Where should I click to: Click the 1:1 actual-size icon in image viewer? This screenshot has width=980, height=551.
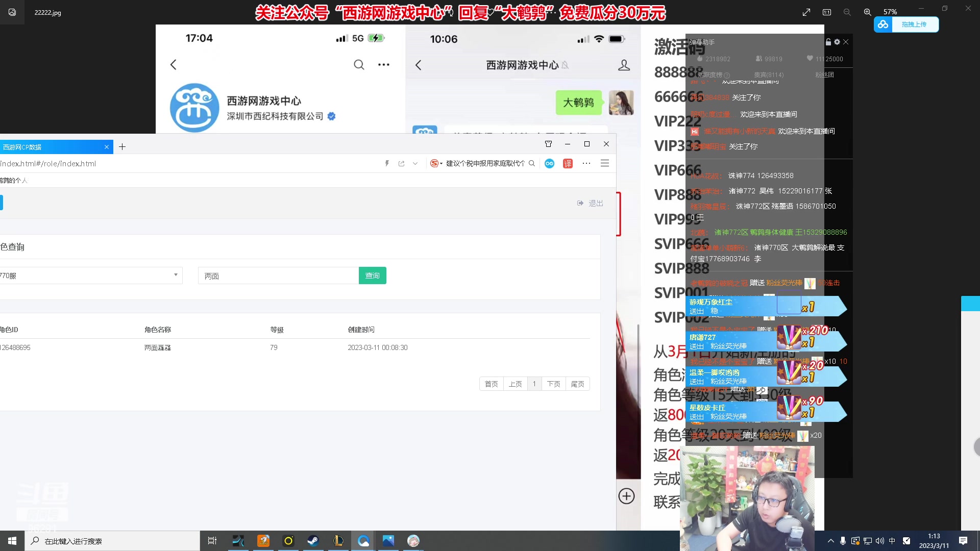tap(827, 12)
